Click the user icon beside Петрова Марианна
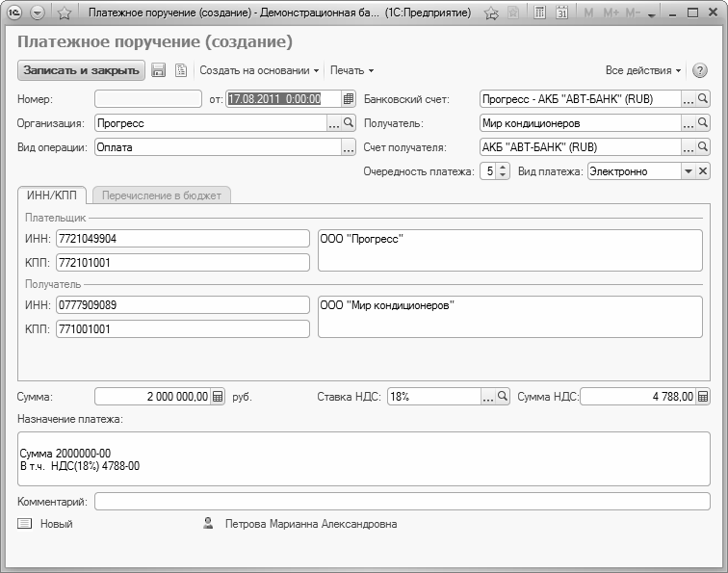The image size is (728, 573). point(208,523)
